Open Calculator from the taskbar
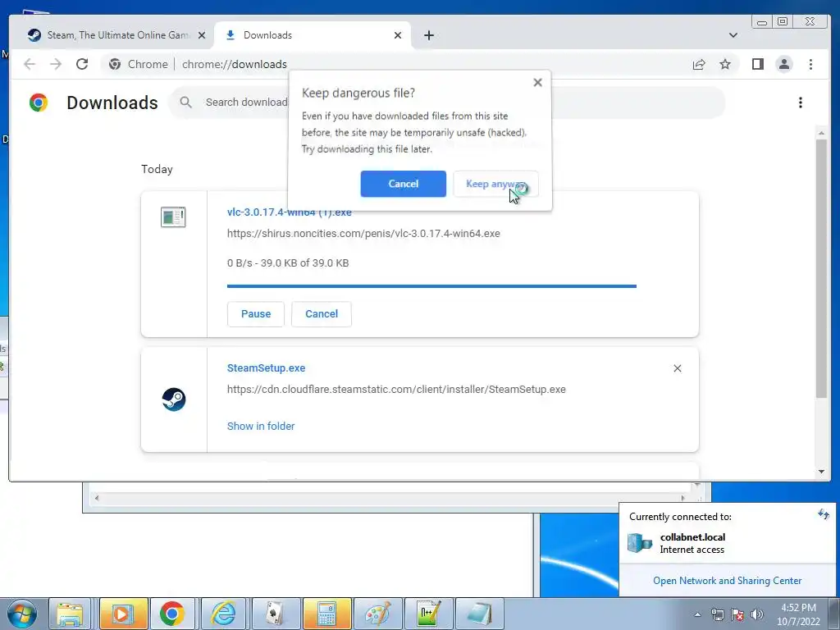The height and width of the screenshot is (630, 840). (x=326, y=614)
